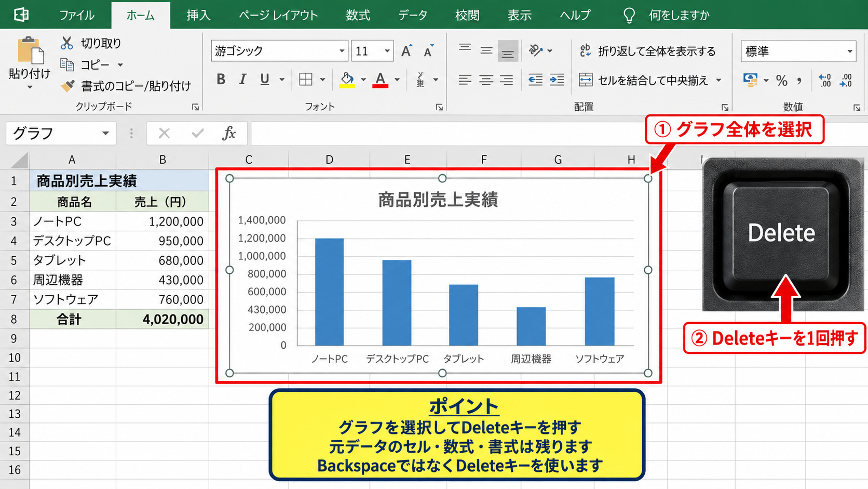Click the yellow fill color bucket
The height and width of the screenshot is (489, 868).
(x=347, y=80)
